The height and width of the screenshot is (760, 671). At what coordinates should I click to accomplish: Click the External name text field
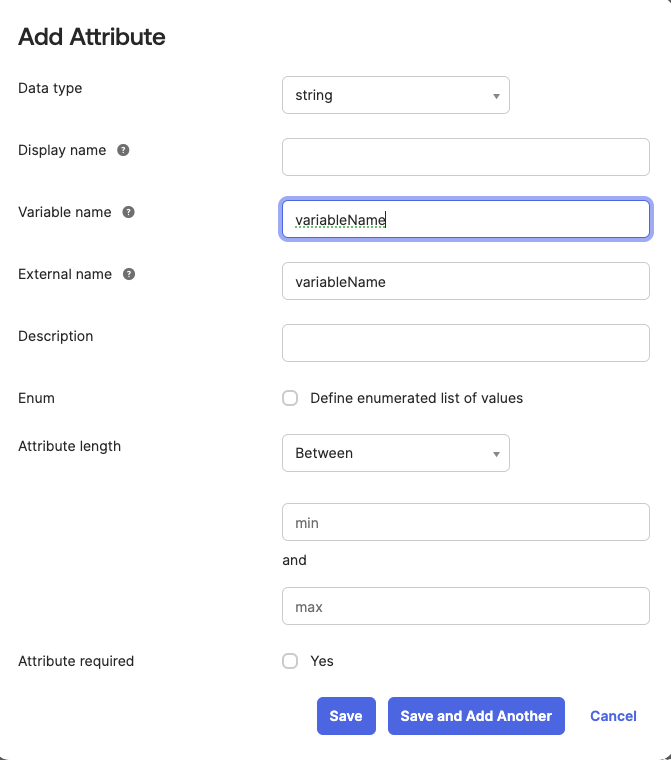coord(466,281)
